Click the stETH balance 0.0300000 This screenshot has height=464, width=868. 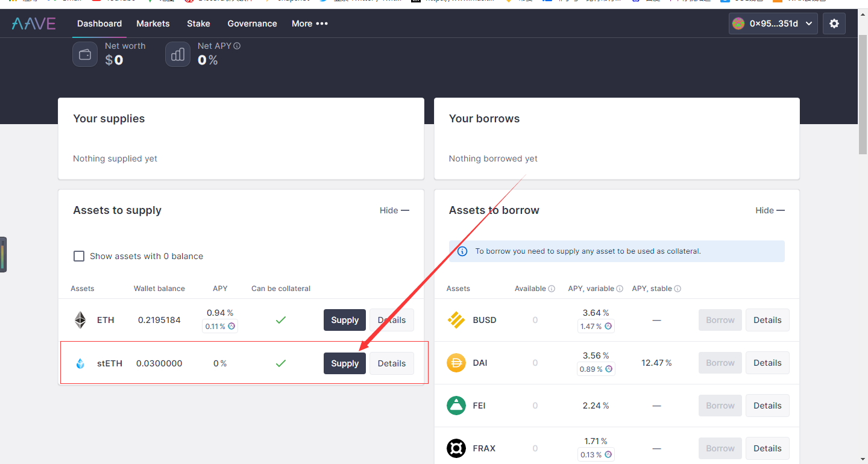159,363
